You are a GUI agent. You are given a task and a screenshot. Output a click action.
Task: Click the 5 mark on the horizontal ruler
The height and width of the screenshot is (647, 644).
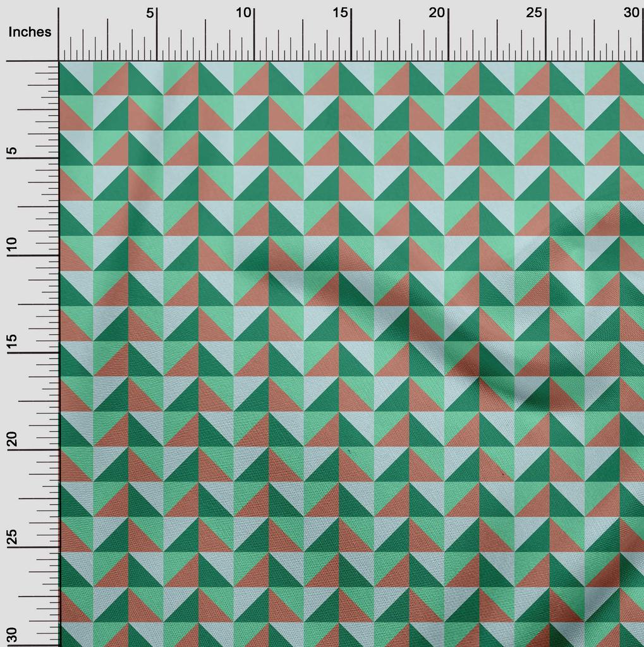[150, 13]
